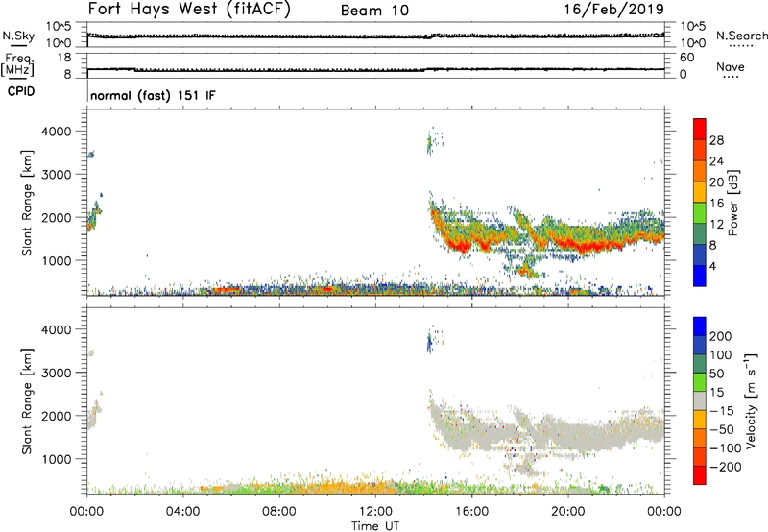Click the '200' velocity colorbar value

pos(721,336)
